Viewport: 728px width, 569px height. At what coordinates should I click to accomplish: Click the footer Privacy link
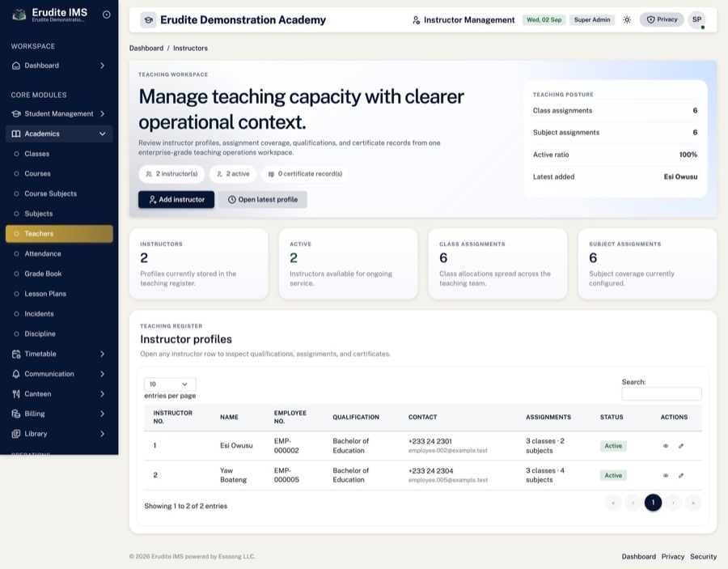pyautogui.click(x=673, y=557)
